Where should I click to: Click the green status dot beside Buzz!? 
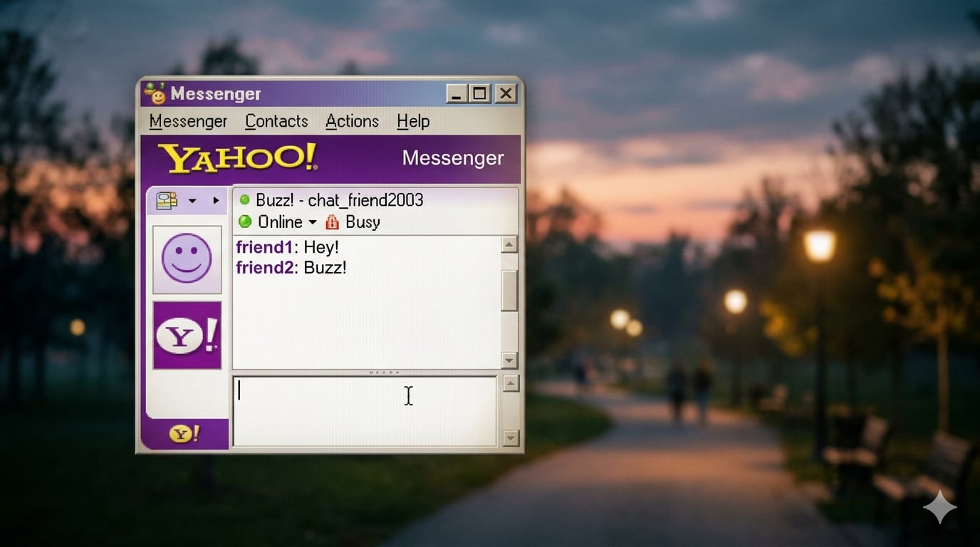pyautogui.click(x=244, y=200)
